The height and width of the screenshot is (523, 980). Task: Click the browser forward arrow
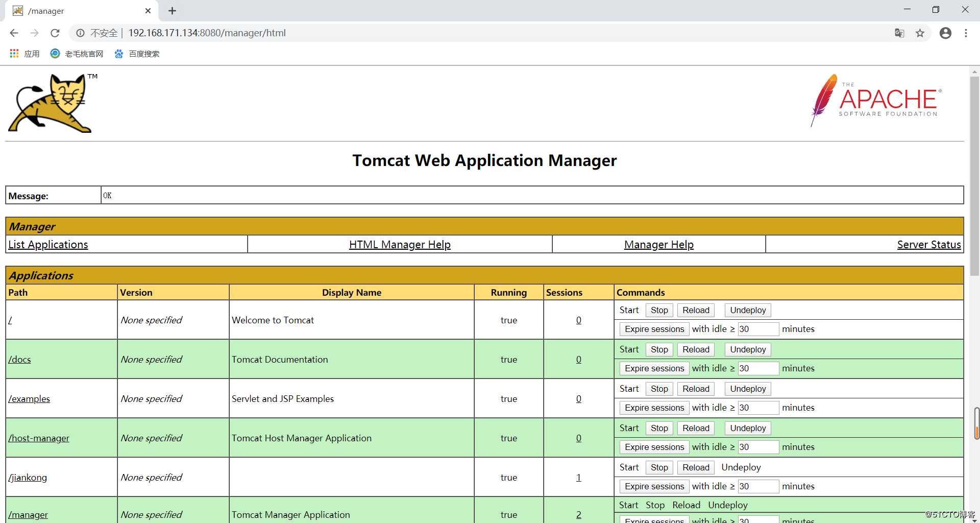(x=34, y=33)
